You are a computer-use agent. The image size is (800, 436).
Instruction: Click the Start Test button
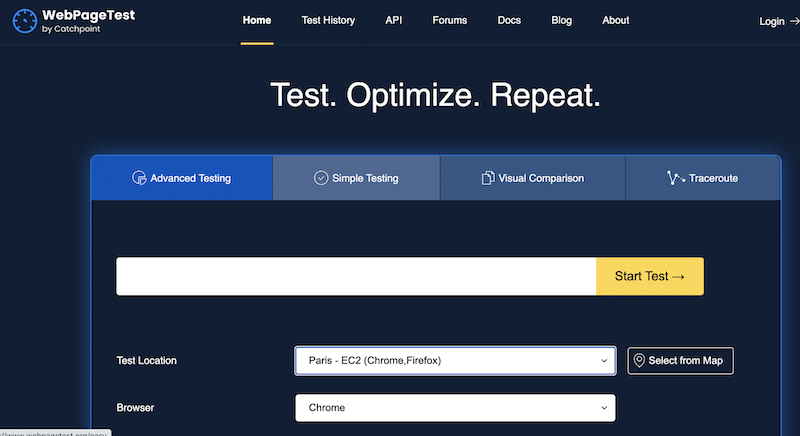tap(650, 276)
